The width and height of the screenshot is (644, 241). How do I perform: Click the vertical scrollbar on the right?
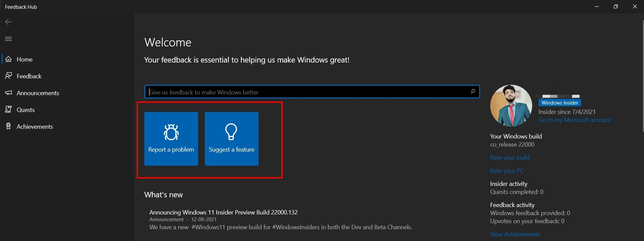point(643,76)
